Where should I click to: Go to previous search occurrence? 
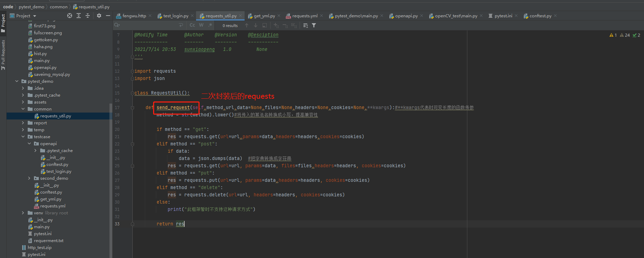coord(247,25)
